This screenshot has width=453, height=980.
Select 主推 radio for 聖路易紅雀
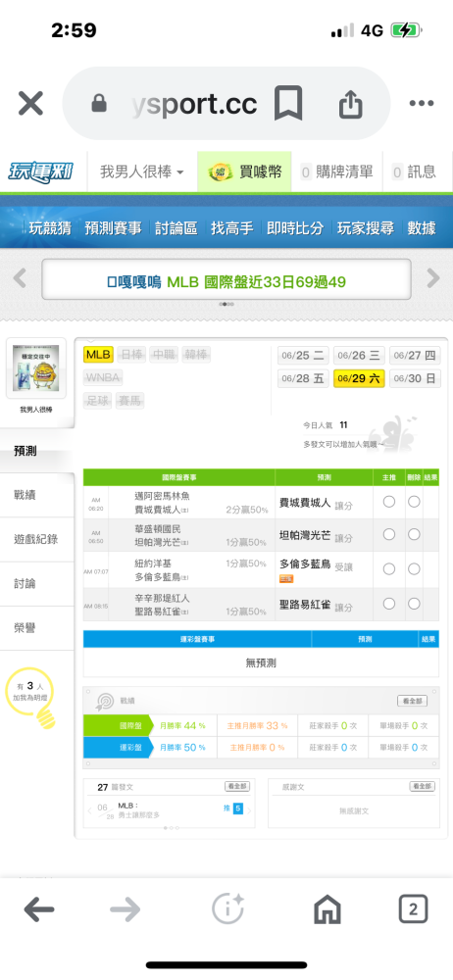(x=389, y=603)
